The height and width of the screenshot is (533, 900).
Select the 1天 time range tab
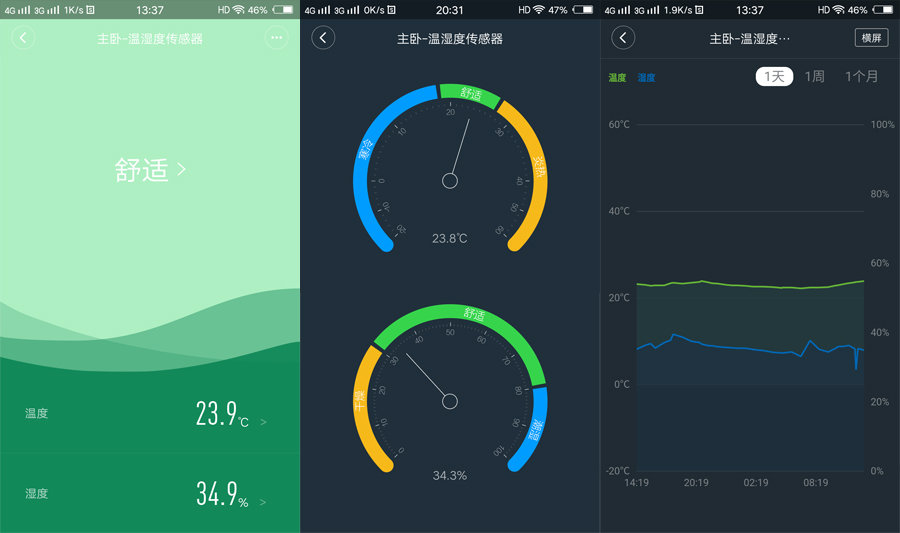[774, 76]
